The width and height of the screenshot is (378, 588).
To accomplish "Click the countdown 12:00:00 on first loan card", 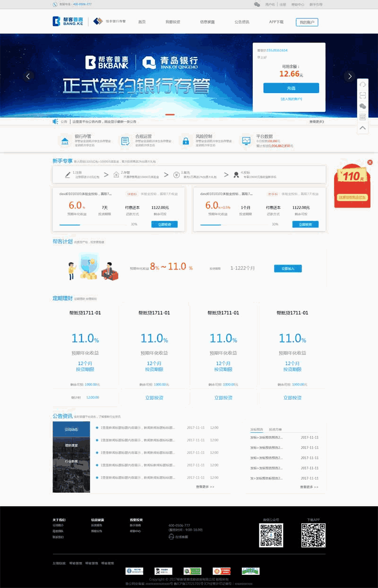I will pos(93,397).
